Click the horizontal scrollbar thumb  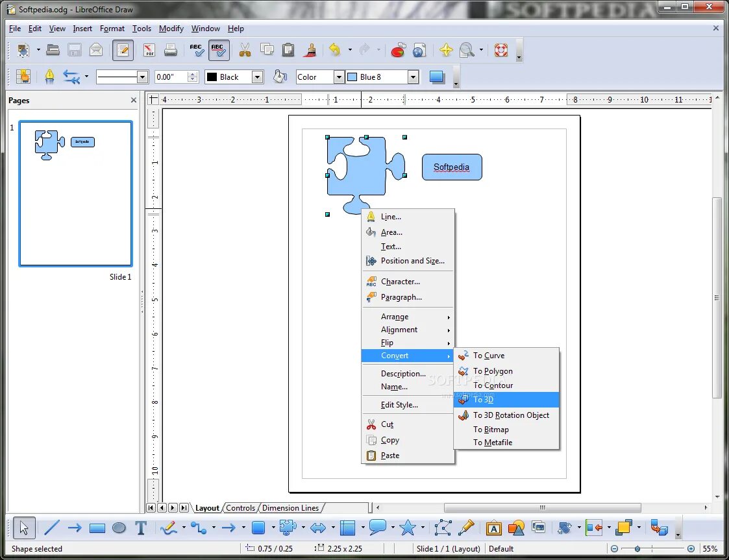click(x=542, y=507)
